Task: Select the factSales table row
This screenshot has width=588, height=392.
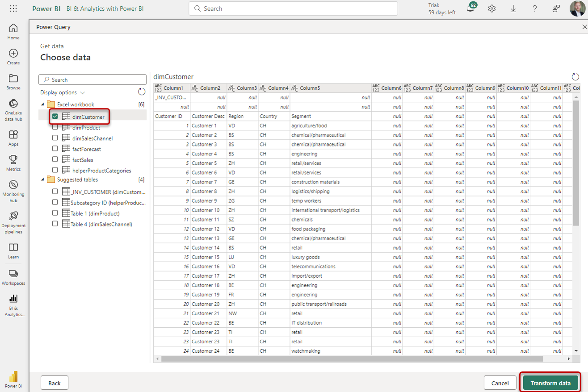Action: (92, 159)
